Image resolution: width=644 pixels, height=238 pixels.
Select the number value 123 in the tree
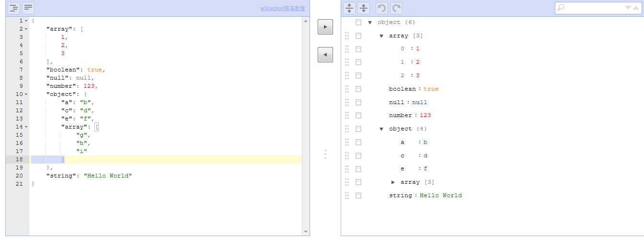coord(425,115)
